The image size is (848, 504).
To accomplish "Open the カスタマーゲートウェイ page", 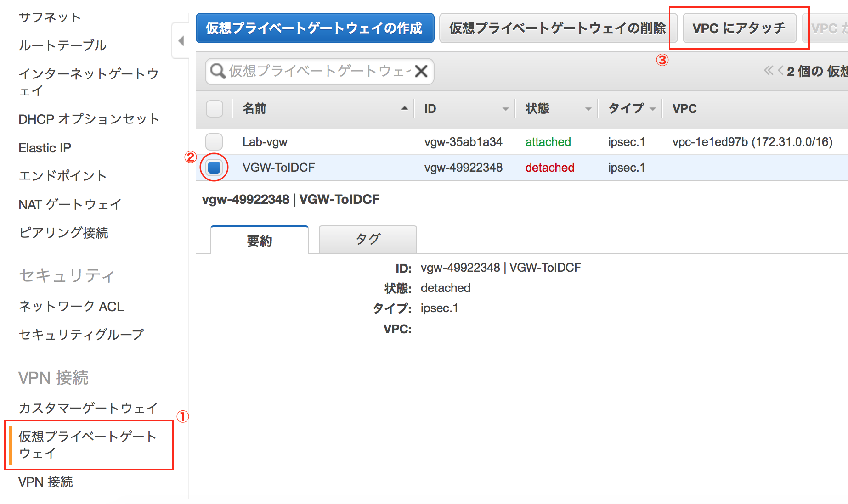I will pos(87,407).
